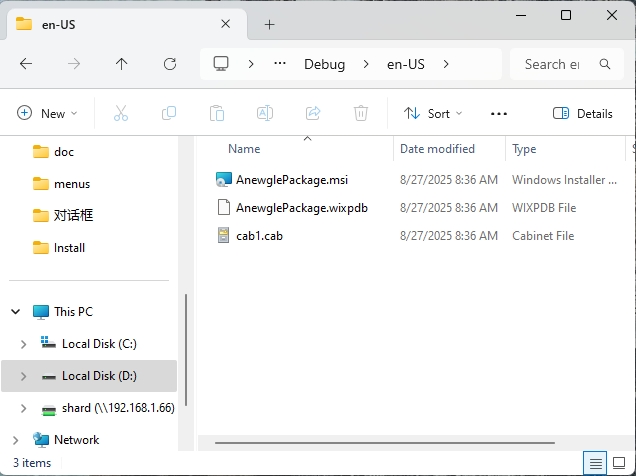
Task: Switch to large thumbnails view layout
Action: point(620,463)
